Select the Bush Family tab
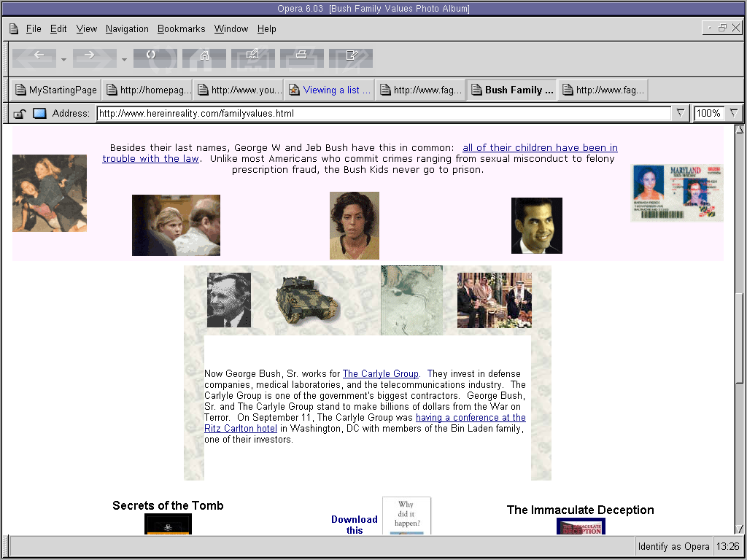 (513, 90)
